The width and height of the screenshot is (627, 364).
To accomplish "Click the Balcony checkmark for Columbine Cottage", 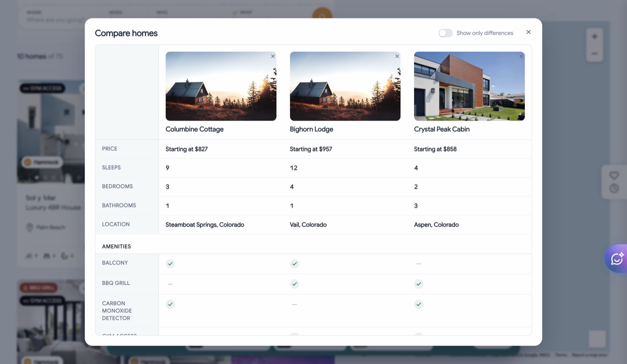I will [x=170, y=264].
